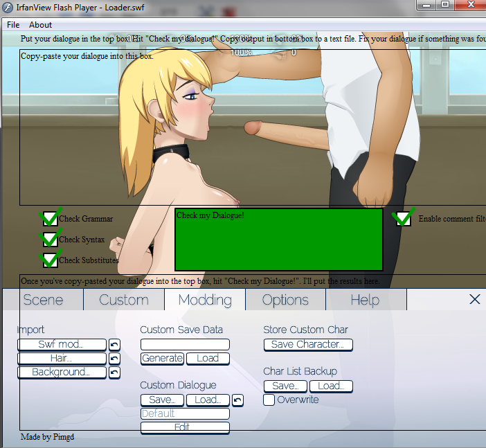Click the Edit button under Custom Dialogue

point(185,427)
